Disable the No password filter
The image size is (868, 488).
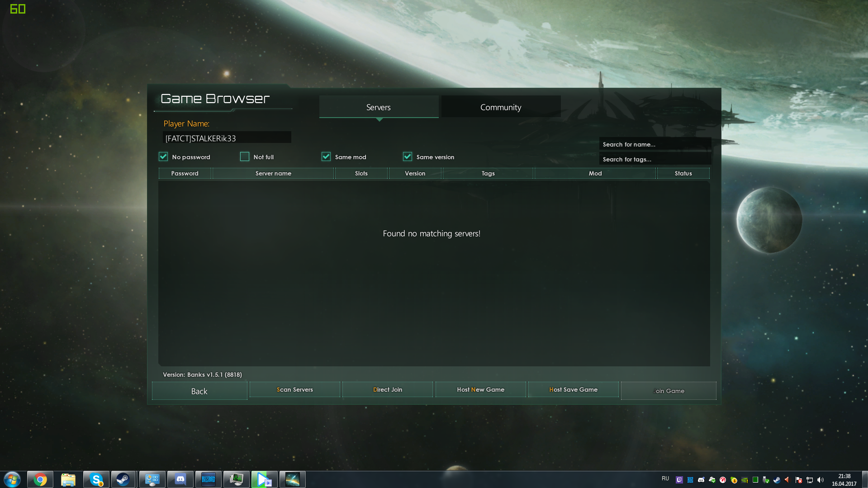coord(163,156)
